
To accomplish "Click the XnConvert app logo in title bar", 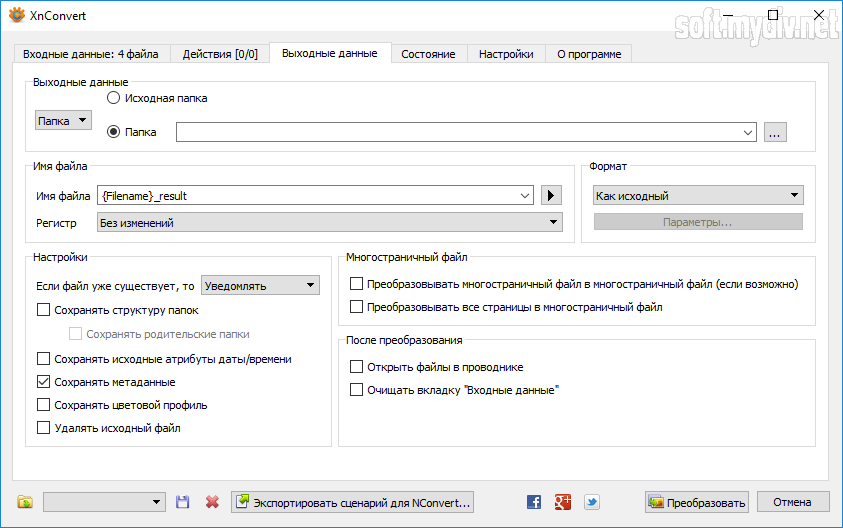I will point(17,15).
